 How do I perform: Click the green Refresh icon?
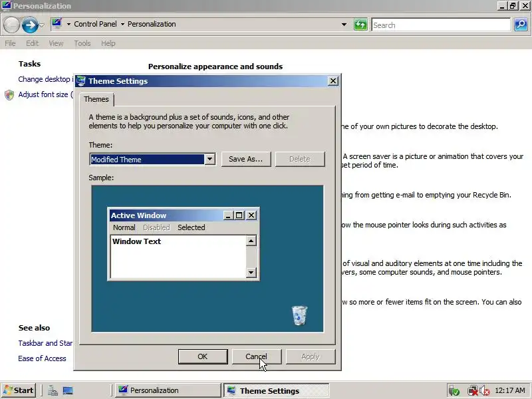[x=360, y=25]
